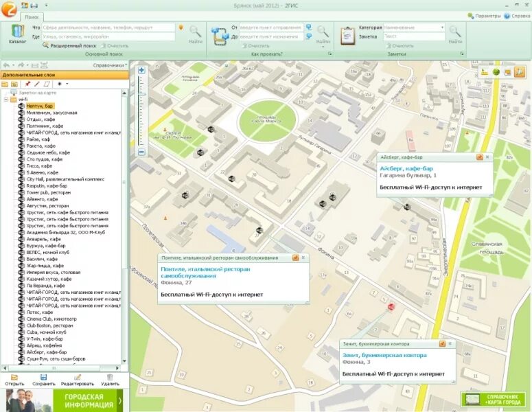
Task: Open the quick access toolbar customize arrow
Action: pyautogui.click(x=46, y=5)
